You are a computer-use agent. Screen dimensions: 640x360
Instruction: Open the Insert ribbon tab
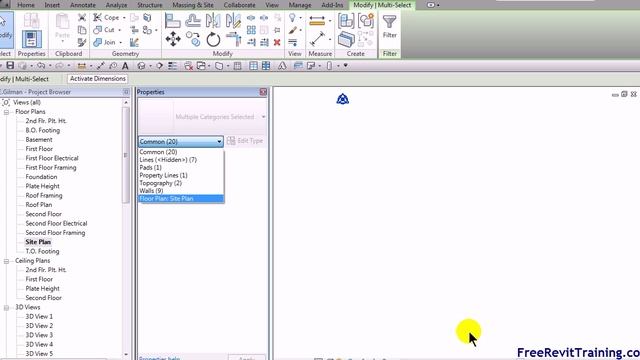pos(52,5)
